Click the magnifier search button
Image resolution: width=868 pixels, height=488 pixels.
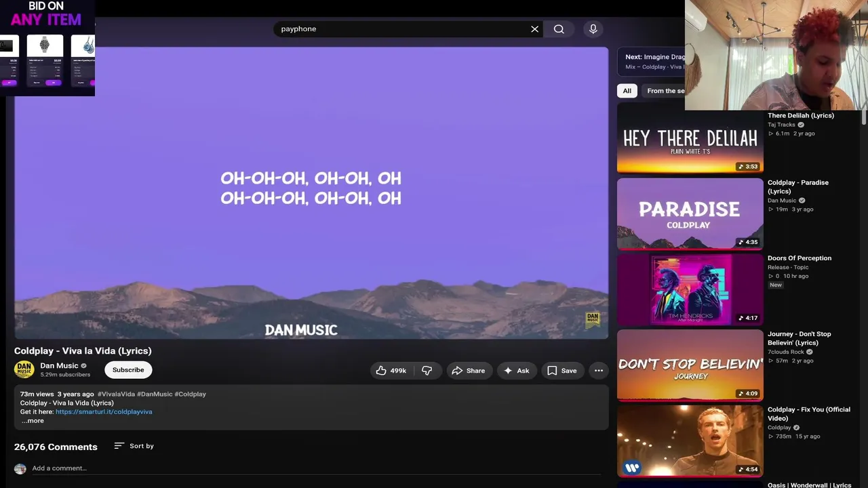coord(559,29)
